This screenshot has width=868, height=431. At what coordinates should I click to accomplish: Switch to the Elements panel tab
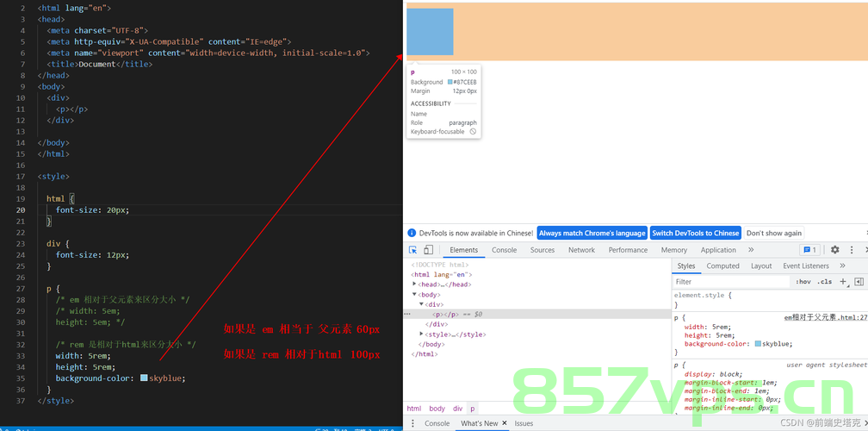pos(464,250)
